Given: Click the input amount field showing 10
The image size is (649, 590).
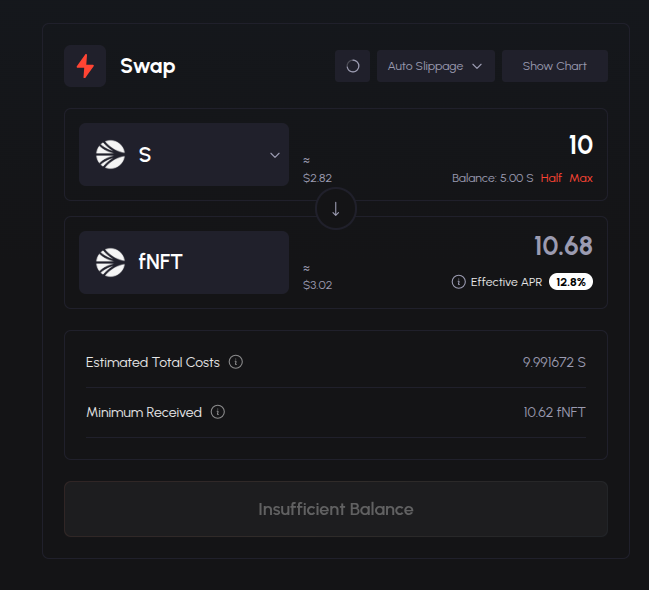Looking at the screenshot, I should tap(581, 145).
